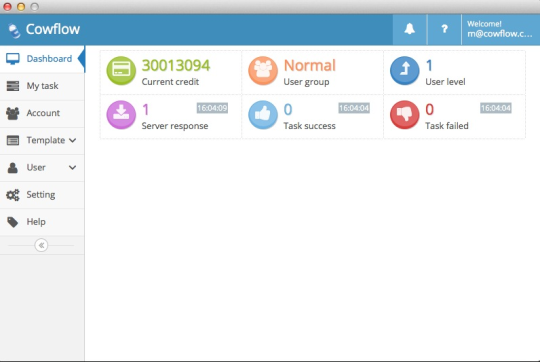
Task: Click the Server response label
Action: click(x=175, y=126)
